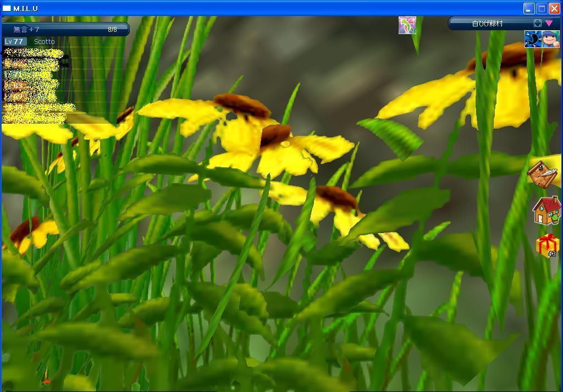Click the small orange marker at bottom-left

46,380
